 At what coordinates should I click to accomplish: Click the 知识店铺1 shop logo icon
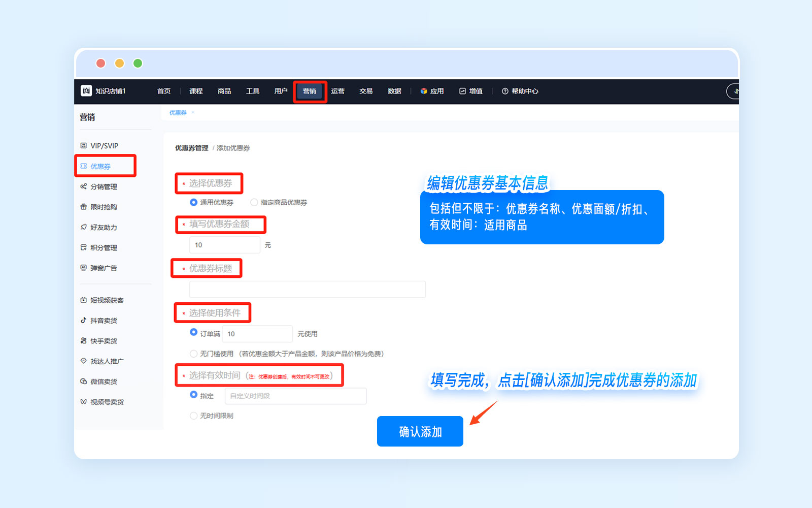tap(86, 90)
